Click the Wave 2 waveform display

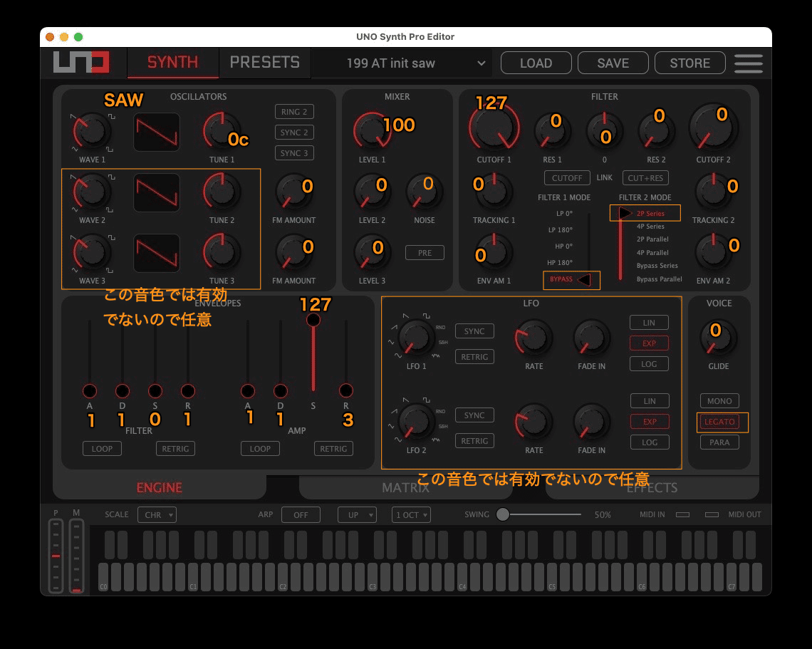coord(157,192)
